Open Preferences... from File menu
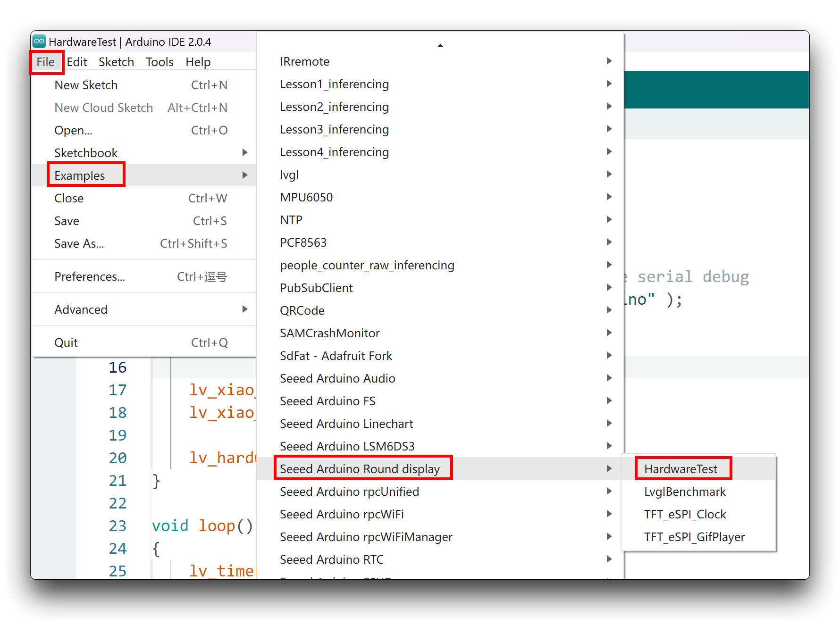 coord(144,276)
